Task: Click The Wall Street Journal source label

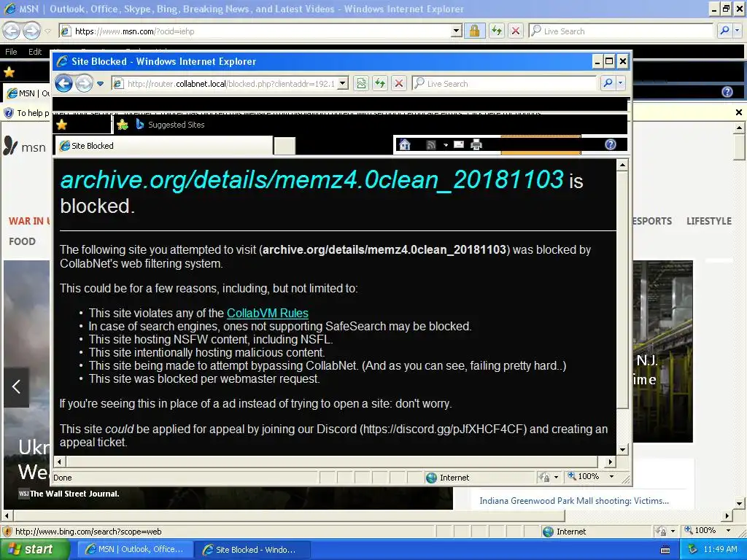Action: click(74, 494)
